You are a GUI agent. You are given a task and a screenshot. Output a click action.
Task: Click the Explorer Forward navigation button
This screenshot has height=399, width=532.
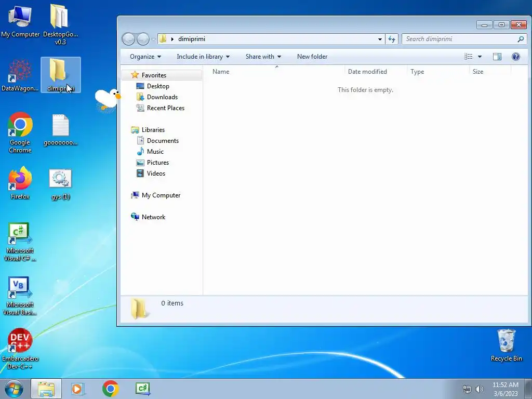143,39
